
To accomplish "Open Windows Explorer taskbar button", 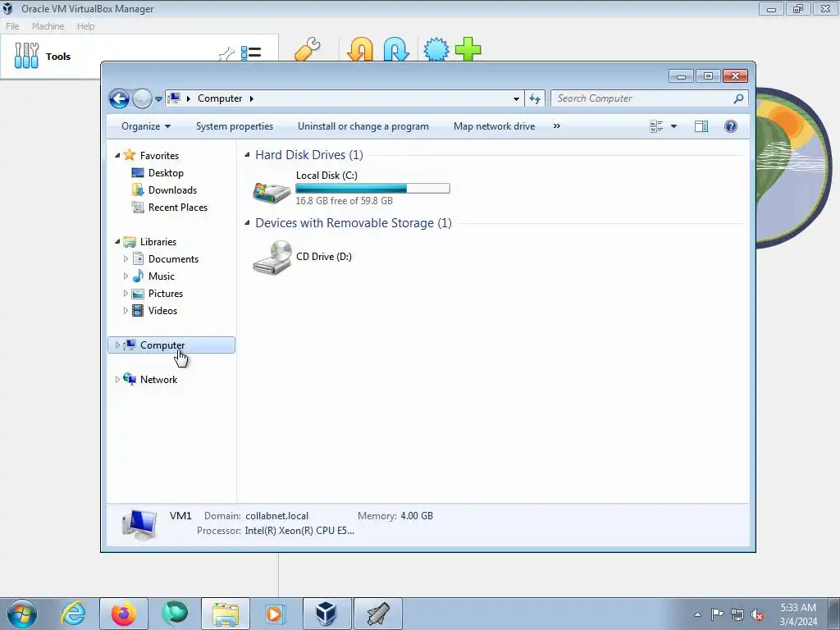I will pyautogui.click(x=226, y=614).
